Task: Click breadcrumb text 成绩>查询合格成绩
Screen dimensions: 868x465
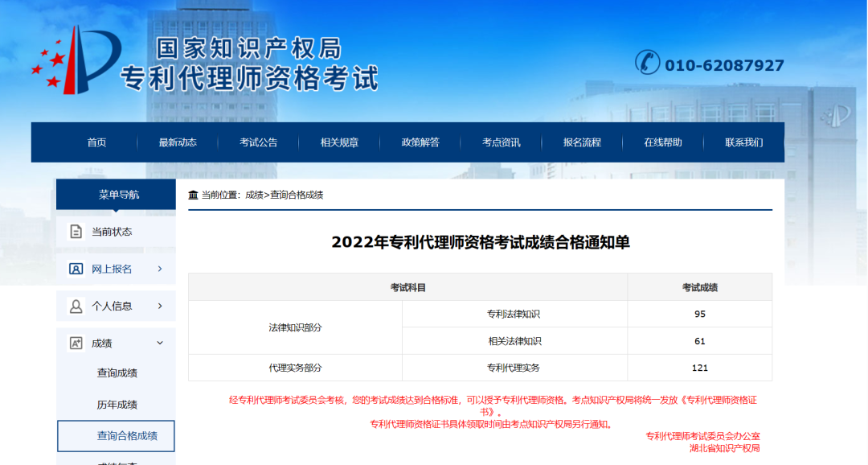Action: click(285, 195)
